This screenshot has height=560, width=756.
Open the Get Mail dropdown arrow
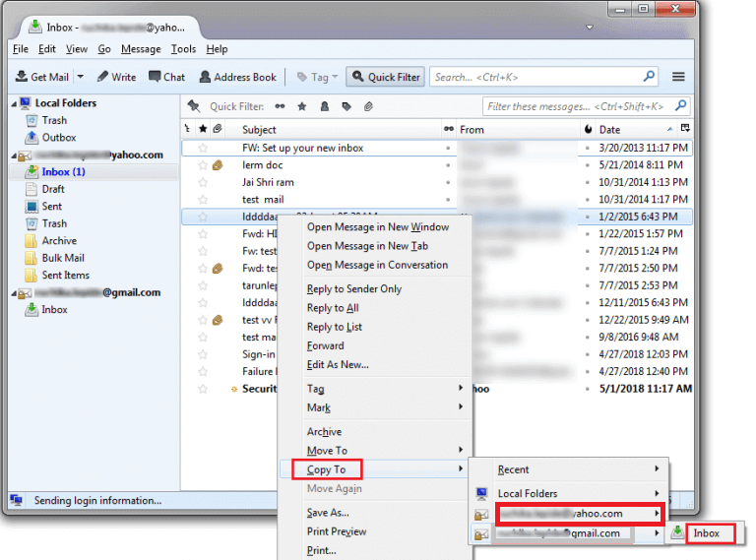pyautogui.click(x=80, y=77)
